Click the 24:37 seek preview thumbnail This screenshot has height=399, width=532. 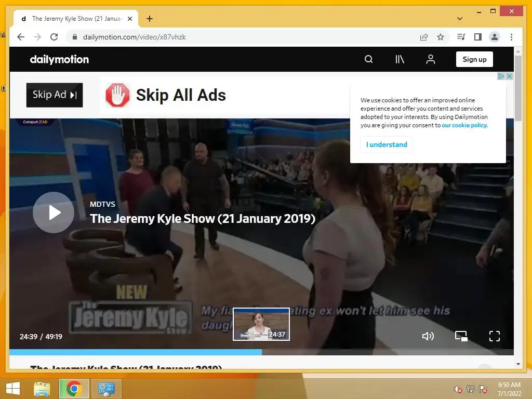pos(261,324)
